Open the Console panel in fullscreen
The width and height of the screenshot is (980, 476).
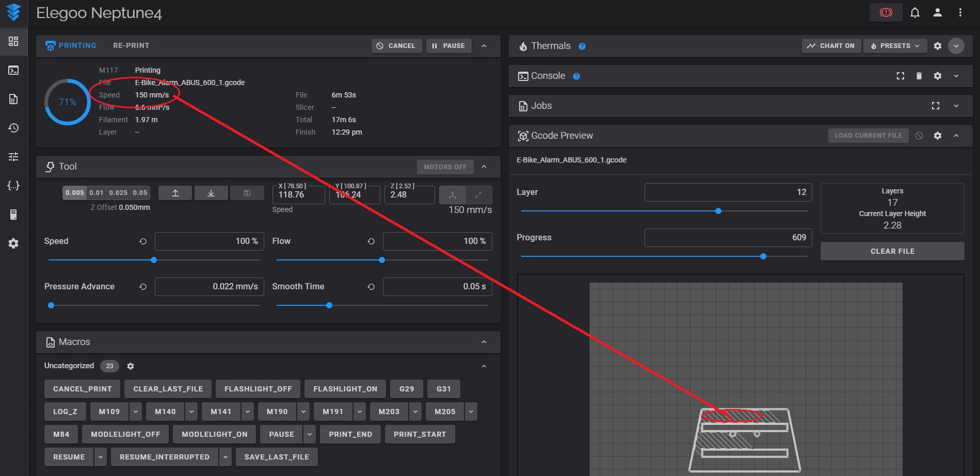pos(901,76)
